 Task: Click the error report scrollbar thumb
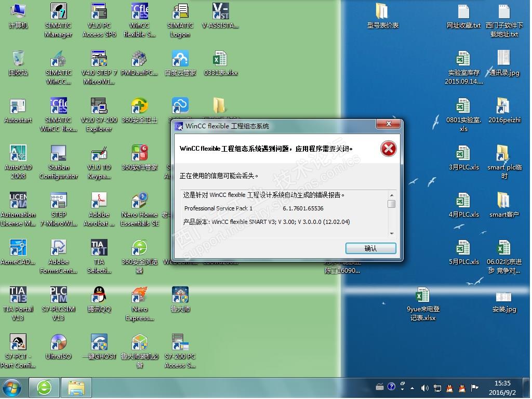(392, 204)
